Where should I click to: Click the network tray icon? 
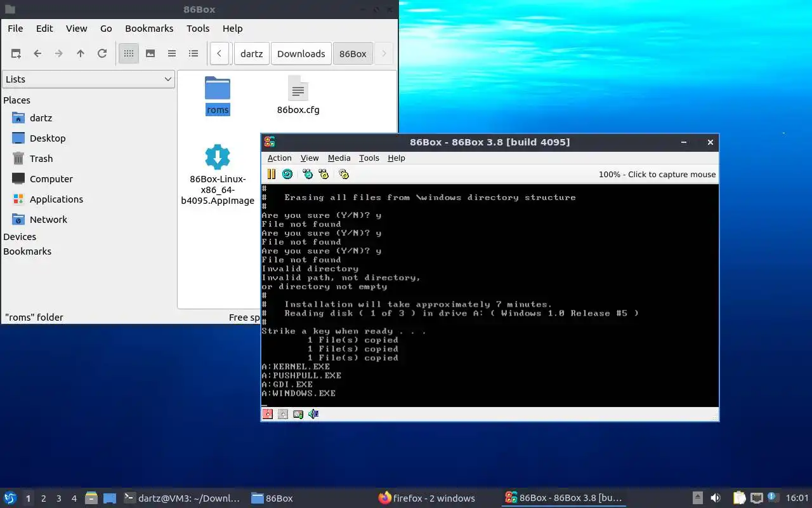(x=756, y=498)
